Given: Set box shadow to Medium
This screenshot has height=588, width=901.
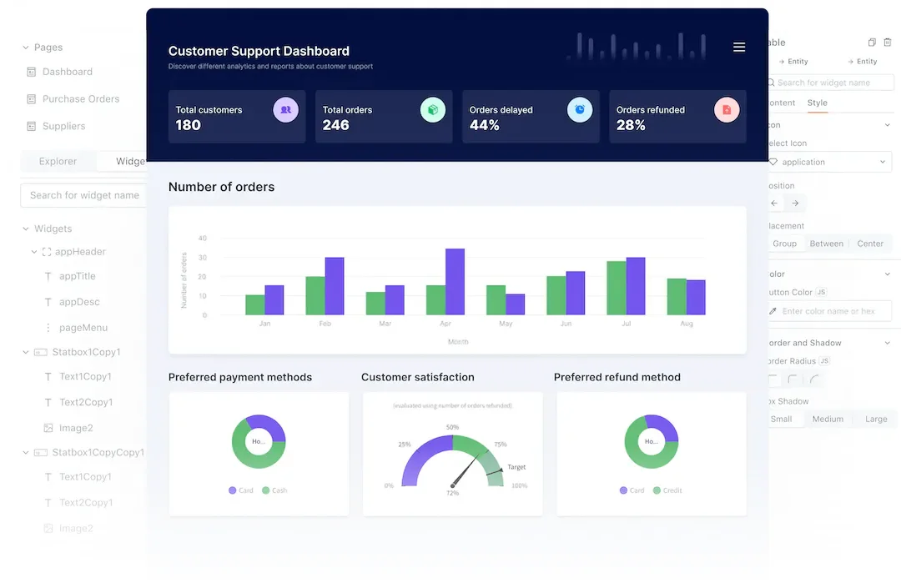Looking at the screenshot, I should coord(828,420).
